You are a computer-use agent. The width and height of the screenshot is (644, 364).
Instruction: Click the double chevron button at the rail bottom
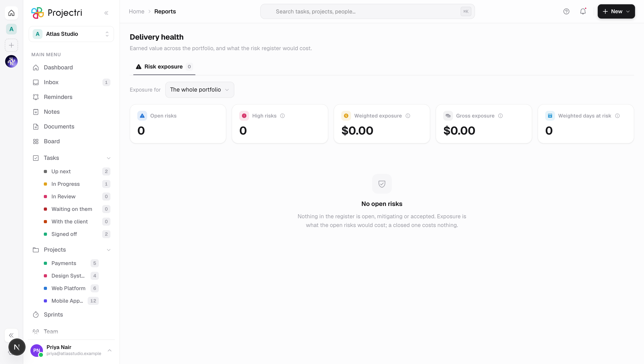(11, 335)
